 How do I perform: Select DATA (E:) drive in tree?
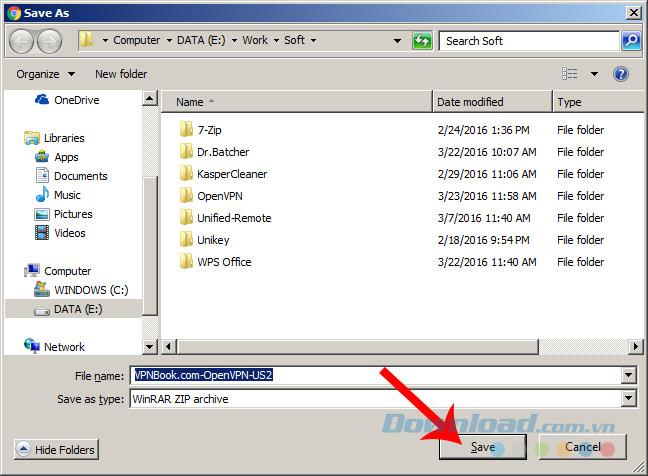(77, 309)
